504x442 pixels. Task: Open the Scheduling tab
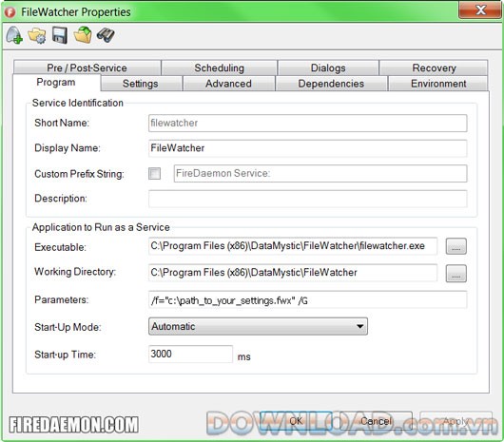click(x=220, y=67)
